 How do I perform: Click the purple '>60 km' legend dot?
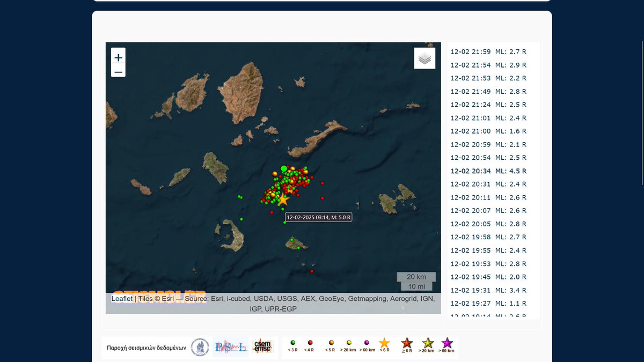pyautogui.click(x=367, y=342)
